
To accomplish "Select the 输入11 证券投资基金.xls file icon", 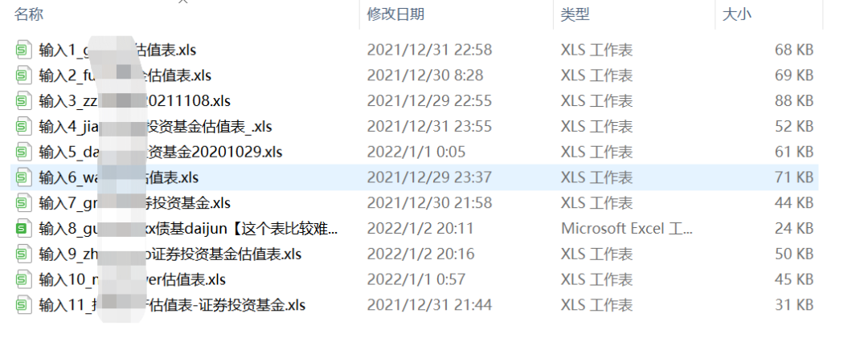I will (24, 304).
